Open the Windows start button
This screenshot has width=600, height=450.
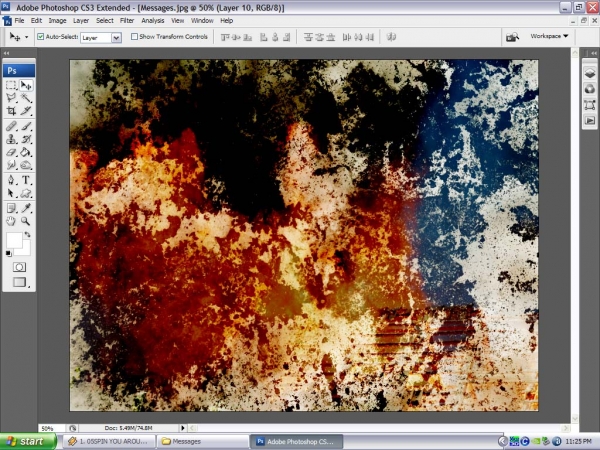pyautogui.click(x=28, y=441)
